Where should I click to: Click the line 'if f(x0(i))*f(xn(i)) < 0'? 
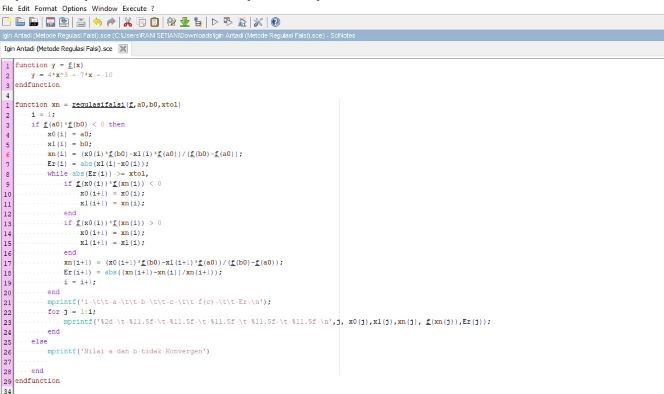point(113,184)
